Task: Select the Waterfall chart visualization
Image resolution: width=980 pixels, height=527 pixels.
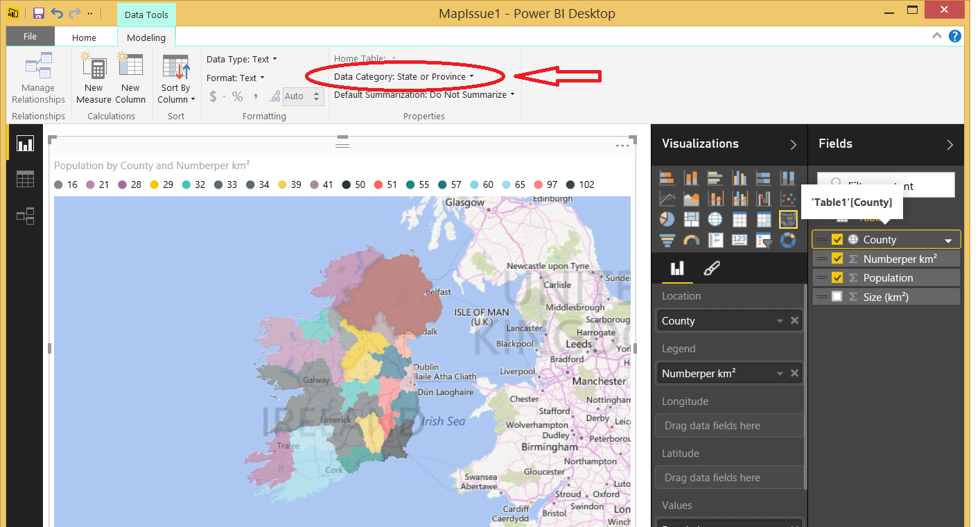Action: 764,199
